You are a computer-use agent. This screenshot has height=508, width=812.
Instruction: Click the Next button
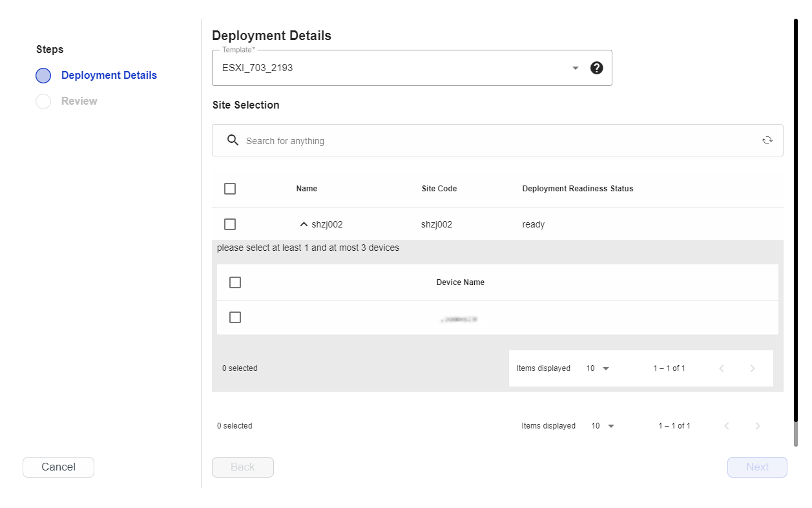pos(757,467)
